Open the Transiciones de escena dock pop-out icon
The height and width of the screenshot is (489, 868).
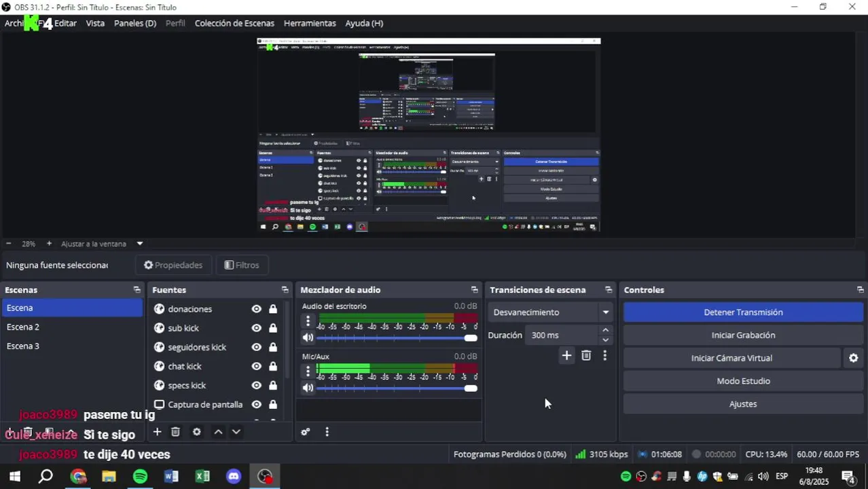coord(609,290)
